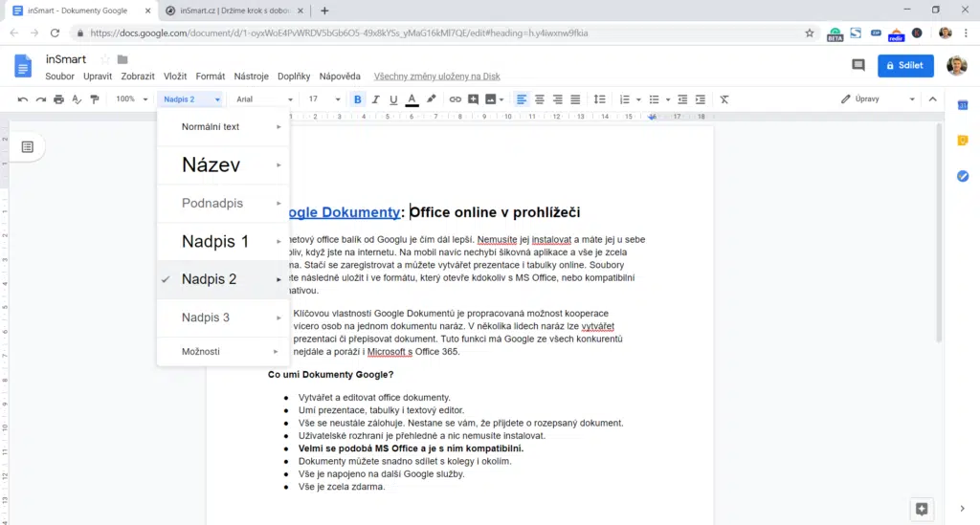Go to Docs home icon
980x525 pixels.
[23, 66]
